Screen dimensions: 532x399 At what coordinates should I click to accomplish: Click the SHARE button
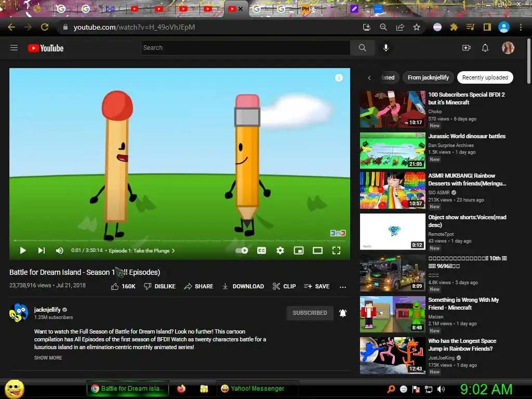click(199, 286)
